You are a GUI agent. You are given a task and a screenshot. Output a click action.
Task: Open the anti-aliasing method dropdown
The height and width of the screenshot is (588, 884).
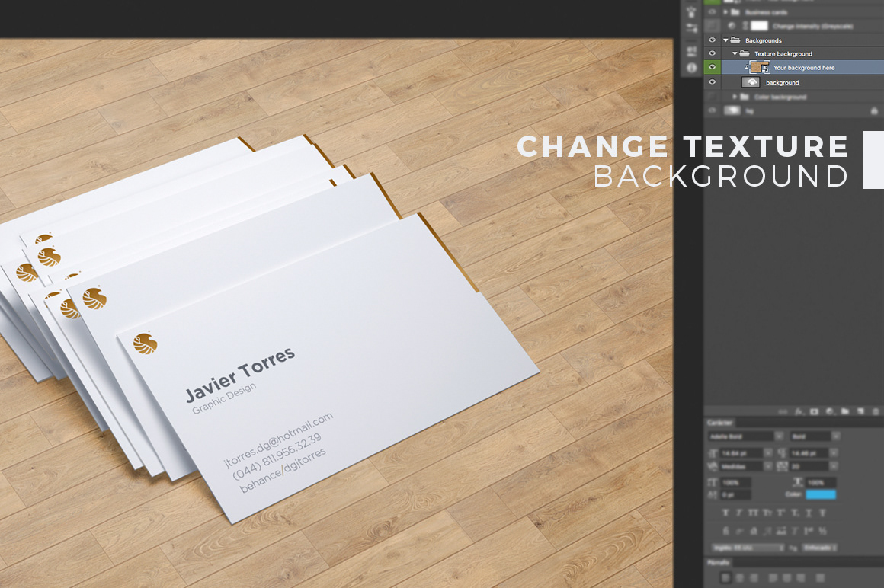point(820,548)
